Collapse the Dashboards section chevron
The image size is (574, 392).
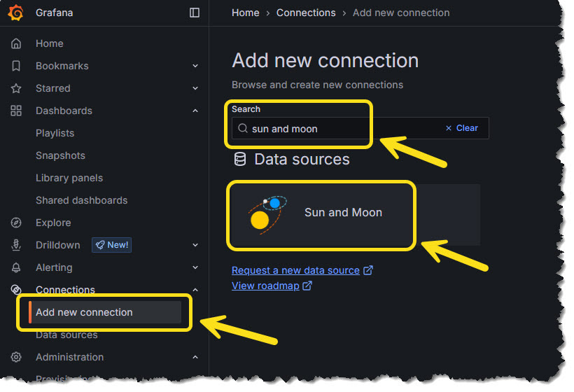point(195,111)
